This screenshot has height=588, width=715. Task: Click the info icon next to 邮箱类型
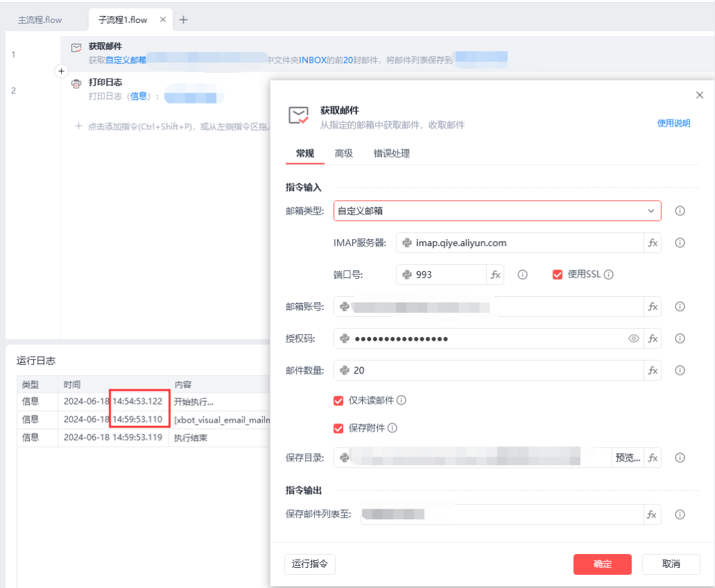pyautogui.click(x=680, y=211)
